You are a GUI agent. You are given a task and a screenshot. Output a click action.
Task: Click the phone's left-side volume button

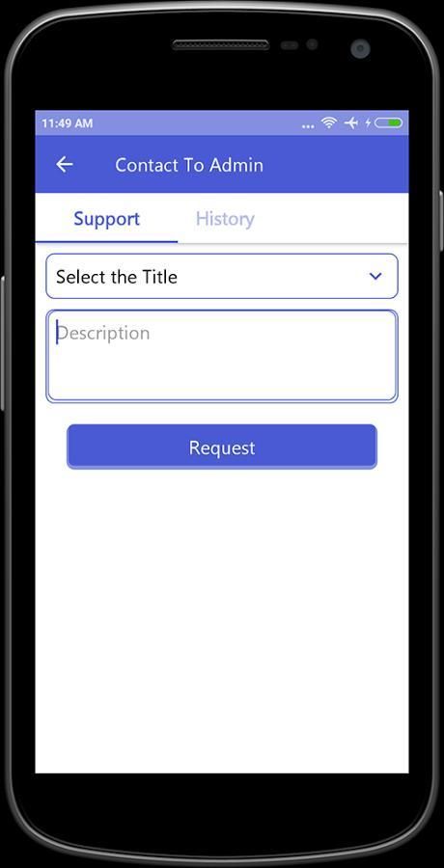coord(2,343)
